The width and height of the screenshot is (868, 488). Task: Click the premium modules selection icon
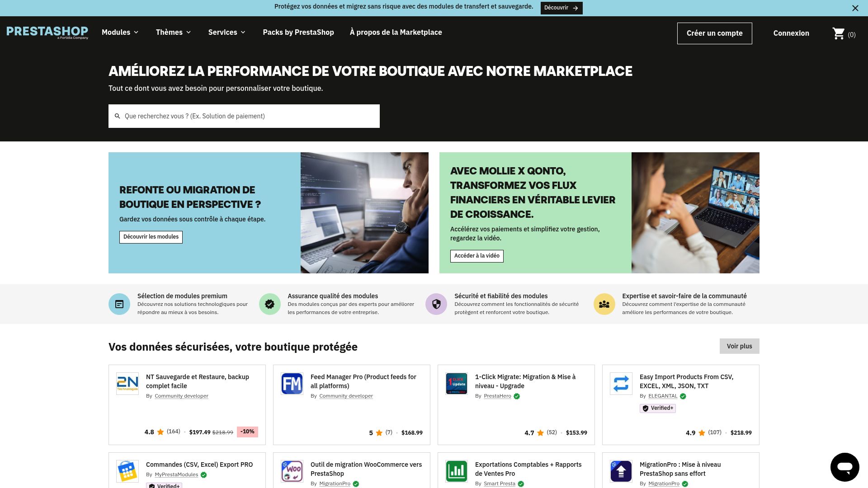click(119, 304)
